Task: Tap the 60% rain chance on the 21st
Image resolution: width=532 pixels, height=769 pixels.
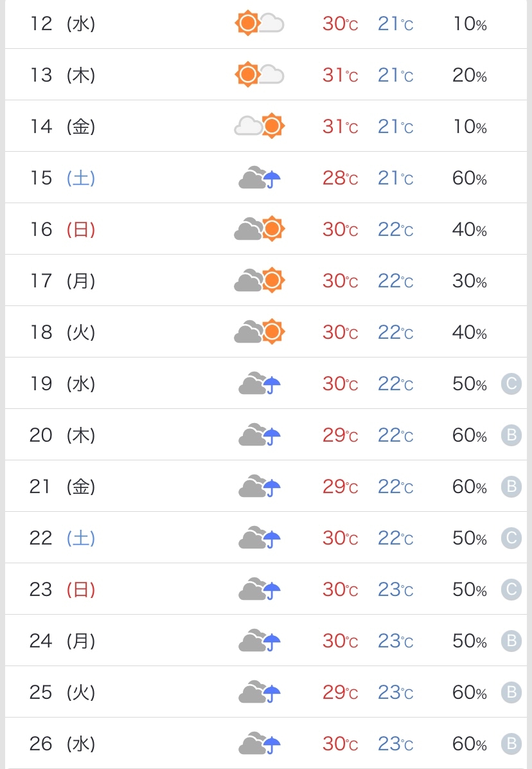Action: click(x=469, y=487)
